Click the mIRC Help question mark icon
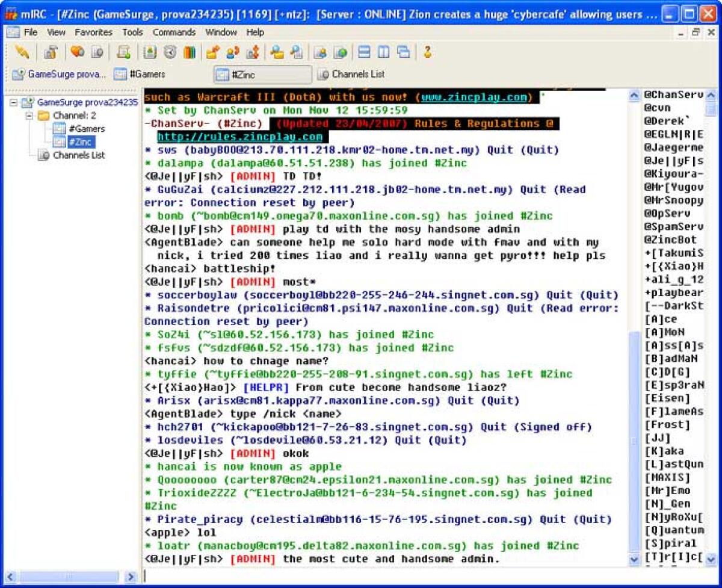 428,52
